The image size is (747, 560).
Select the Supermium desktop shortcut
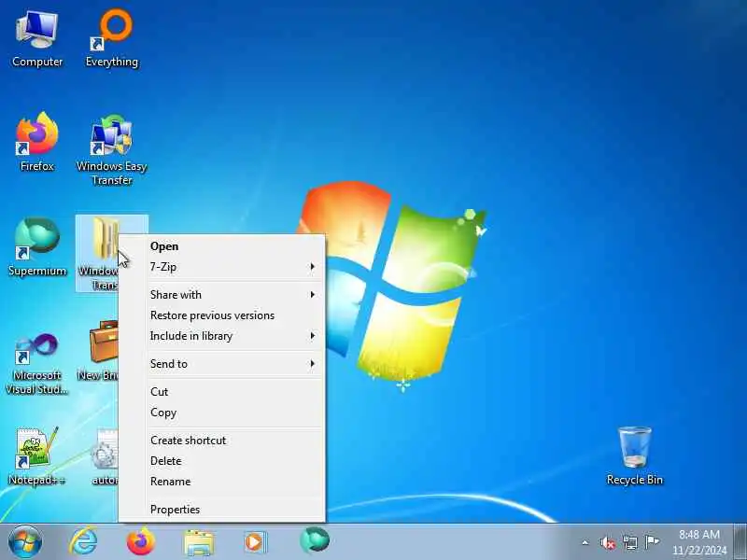[37, 246]
